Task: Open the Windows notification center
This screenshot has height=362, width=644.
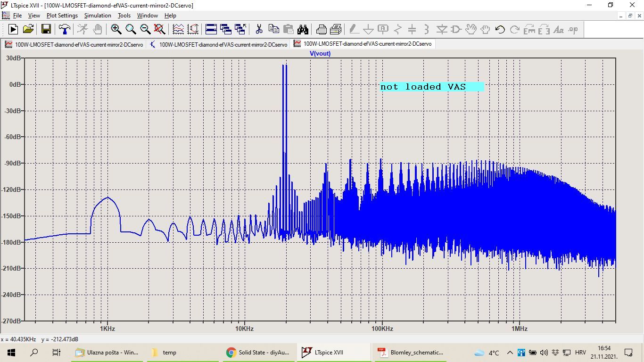Action: click(628, 352)
